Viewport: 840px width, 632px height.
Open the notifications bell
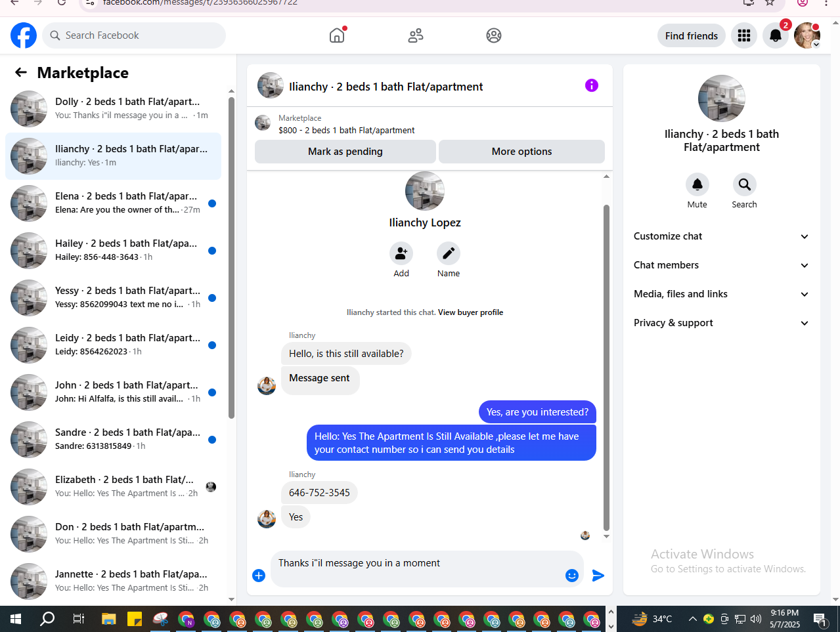[776, 35]
